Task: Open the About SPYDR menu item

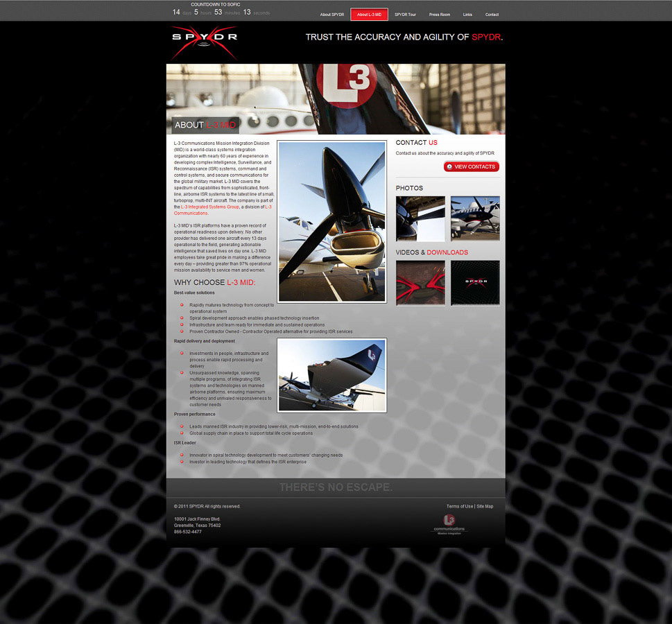Action: click(x=331, y=15)
